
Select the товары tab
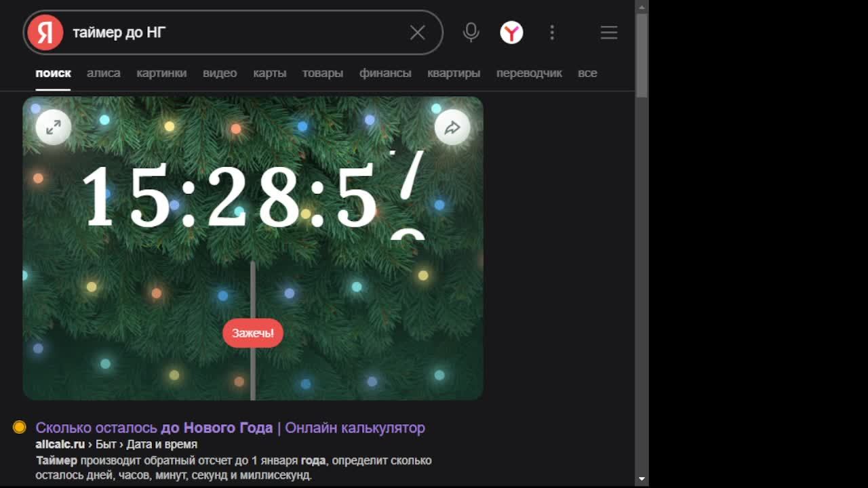coord(323,73)
